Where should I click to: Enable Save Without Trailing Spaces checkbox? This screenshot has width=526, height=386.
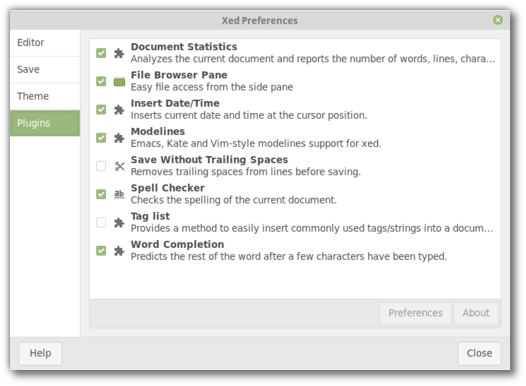click(101, 166)
